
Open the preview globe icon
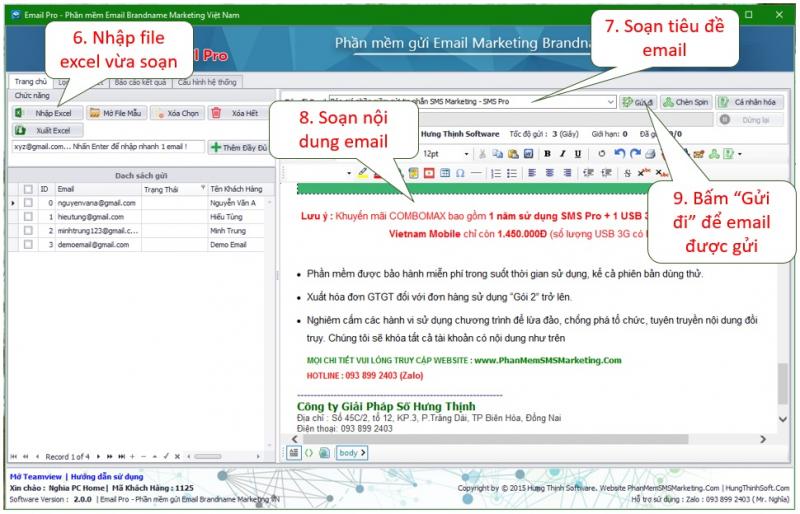[324, 453]
